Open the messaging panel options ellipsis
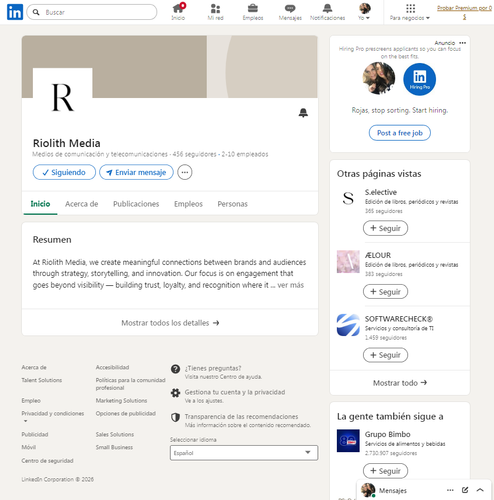 pos(450,490)
